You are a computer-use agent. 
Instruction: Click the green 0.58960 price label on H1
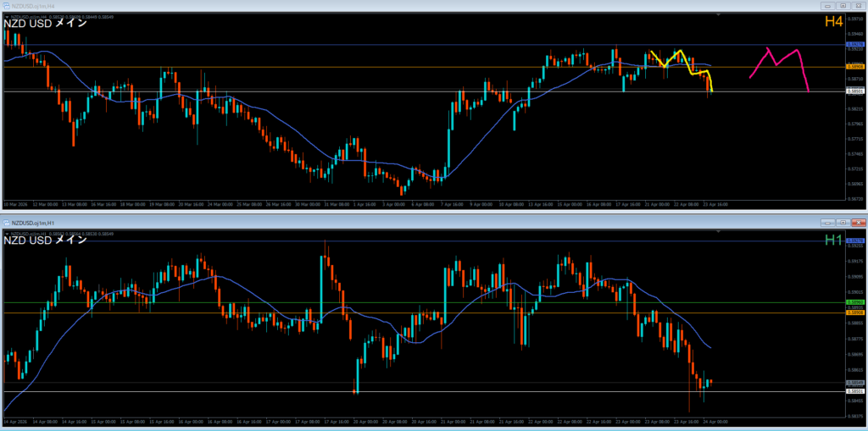click(854, 301)
